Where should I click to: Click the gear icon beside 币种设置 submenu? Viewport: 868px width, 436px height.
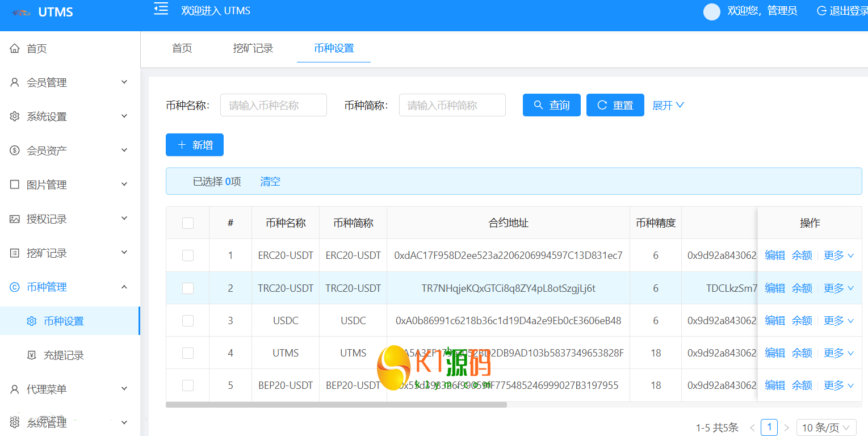click(x=32, y=321)
